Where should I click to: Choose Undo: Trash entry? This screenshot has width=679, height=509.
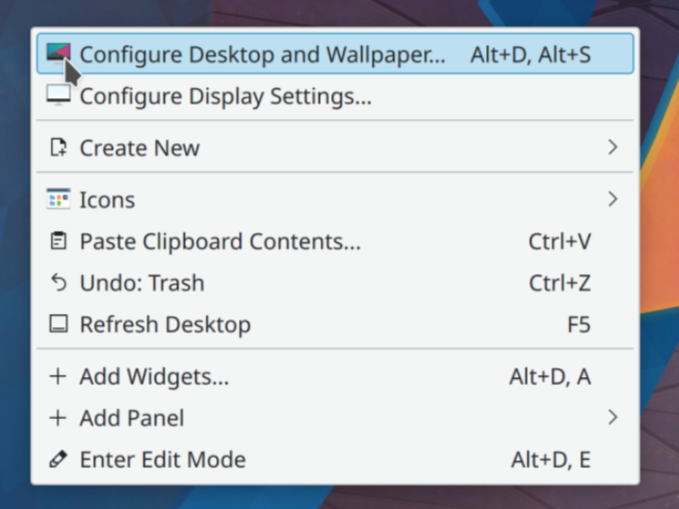(x=142, y=283)
